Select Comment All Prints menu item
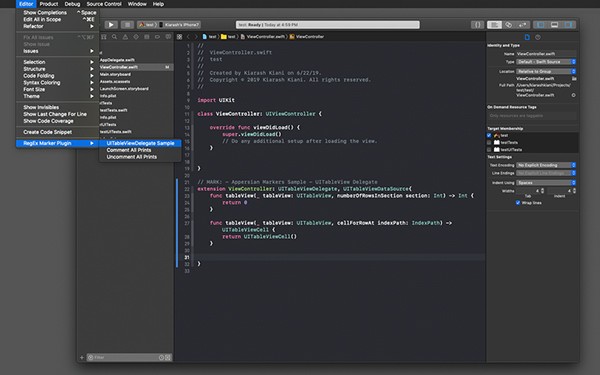The width and height of the screenshot is (600, 375). pyautogui.click(x=129, y=150)
